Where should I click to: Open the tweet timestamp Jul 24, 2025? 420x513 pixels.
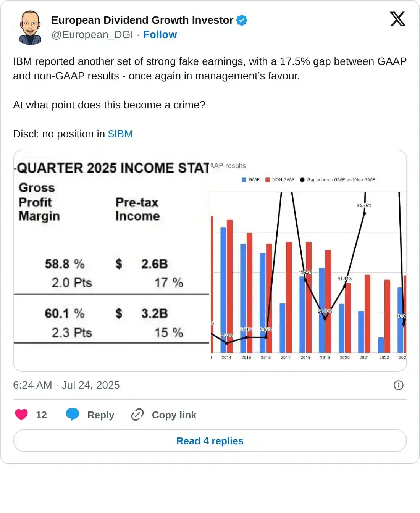[66, 385]
